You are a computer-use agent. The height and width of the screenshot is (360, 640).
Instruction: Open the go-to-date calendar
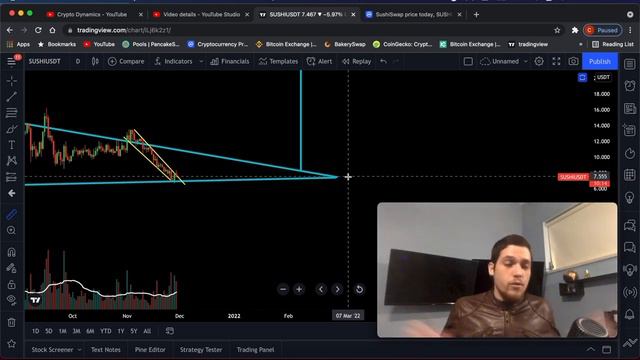pyautogui.click(x=170, y=331)
